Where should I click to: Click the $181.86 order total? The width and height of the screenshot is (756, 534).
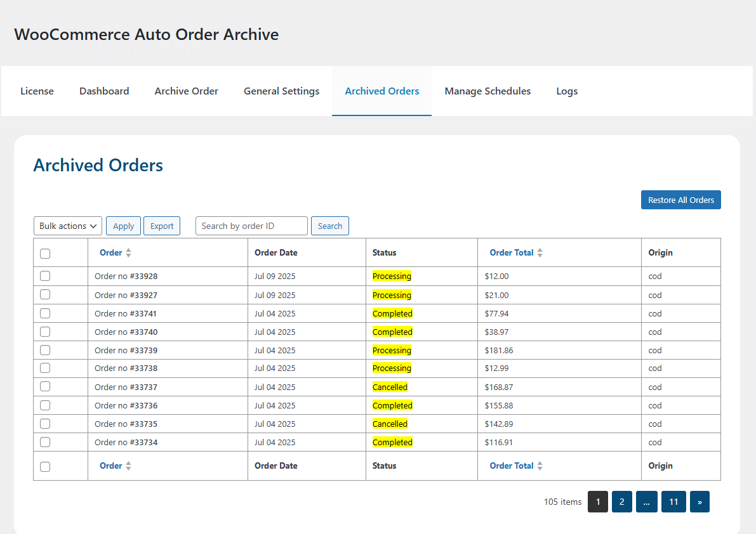(499, 351)
